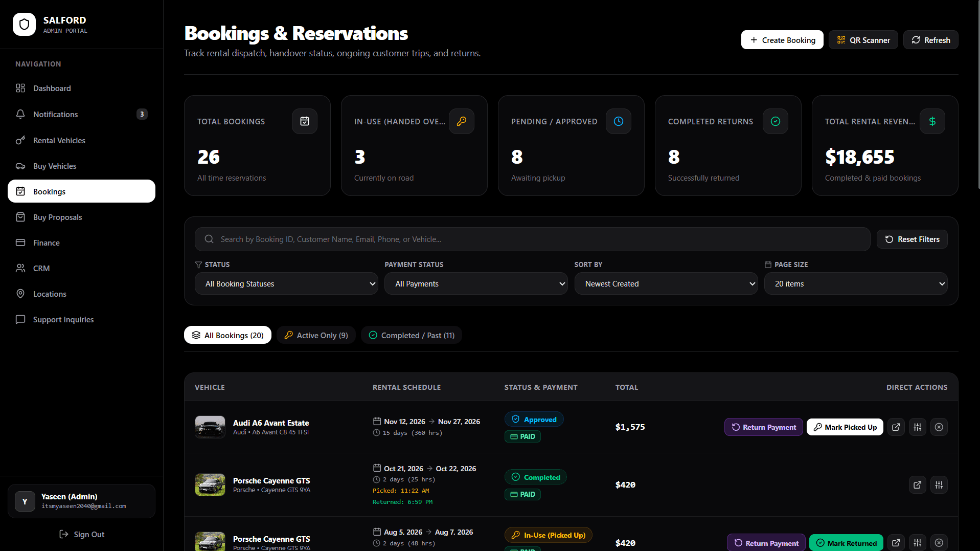Open completed Porsche booking external link icon

[918, 485]
